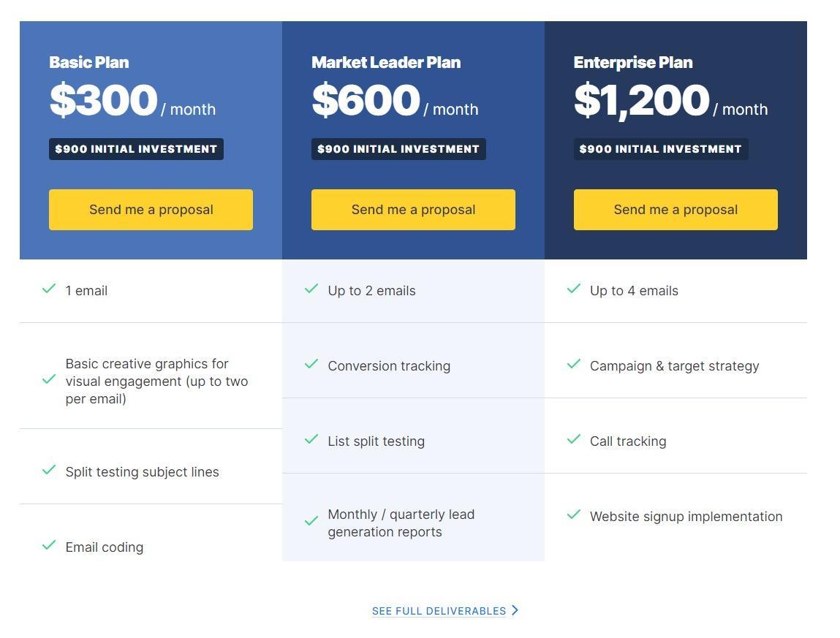
Task: Click the checkmark beside 'Split testing subject lines'
Action: point(49,471)
